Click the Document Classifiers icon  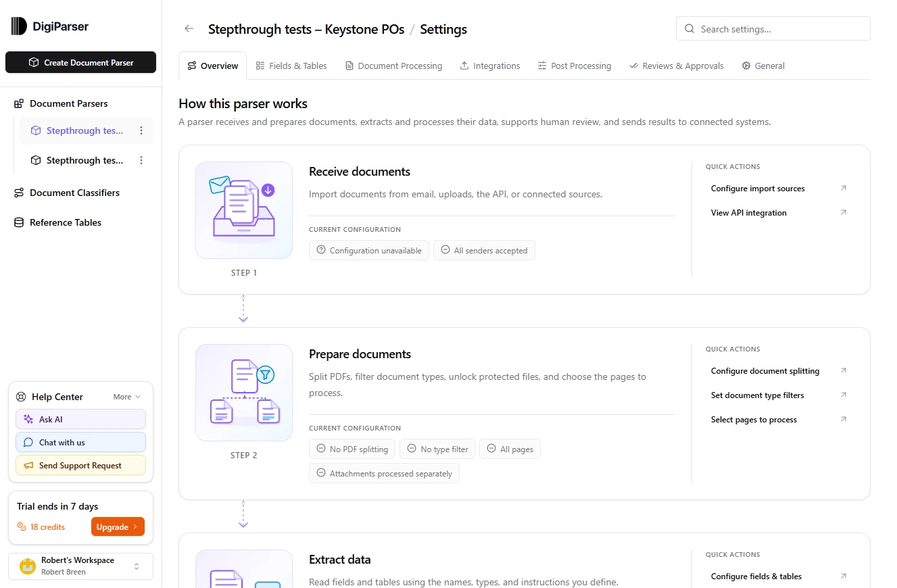[x=19, y=193]
